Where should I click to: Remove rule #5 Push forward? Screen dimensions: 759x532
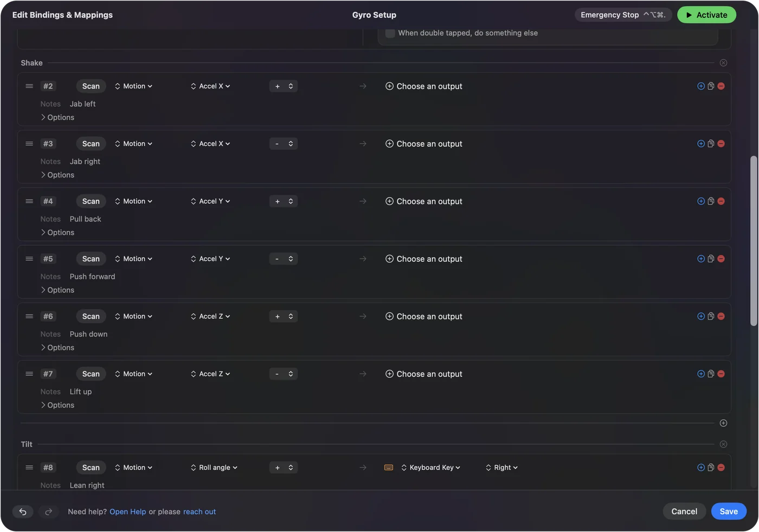[x=721, y=259]
